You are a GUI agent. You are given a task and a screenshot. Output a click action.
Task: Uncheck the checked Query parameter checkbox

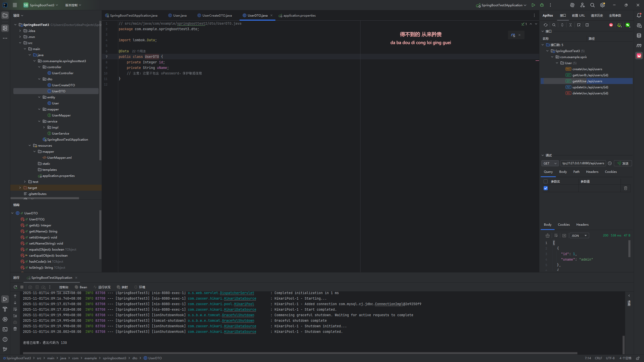[x=546, y=188]
